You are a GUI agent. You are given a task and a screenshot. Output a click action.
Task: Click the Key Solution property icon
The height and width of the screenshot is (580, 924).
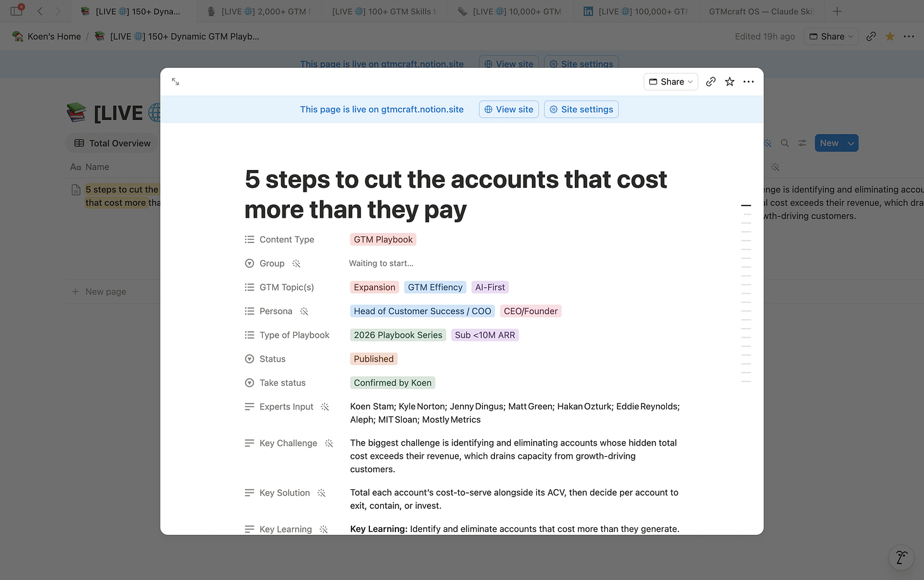pos(249,492)
